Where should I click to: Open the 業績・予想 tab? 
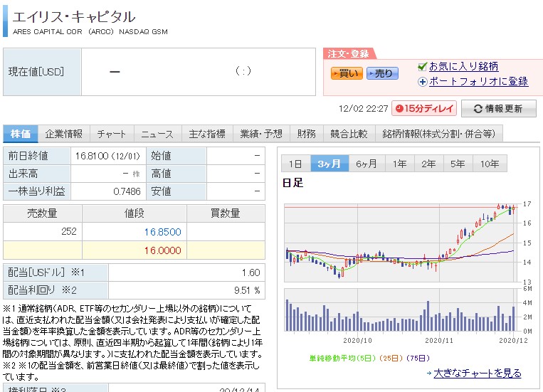(x=261, y=134)
